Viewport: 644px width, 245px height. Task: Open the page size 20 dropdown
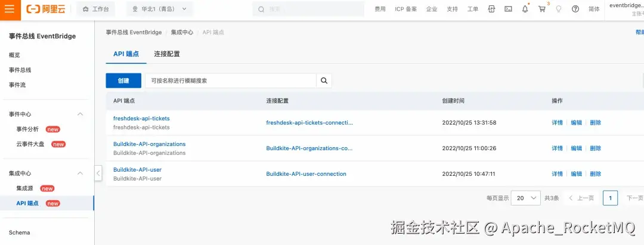tap(526, 198)
